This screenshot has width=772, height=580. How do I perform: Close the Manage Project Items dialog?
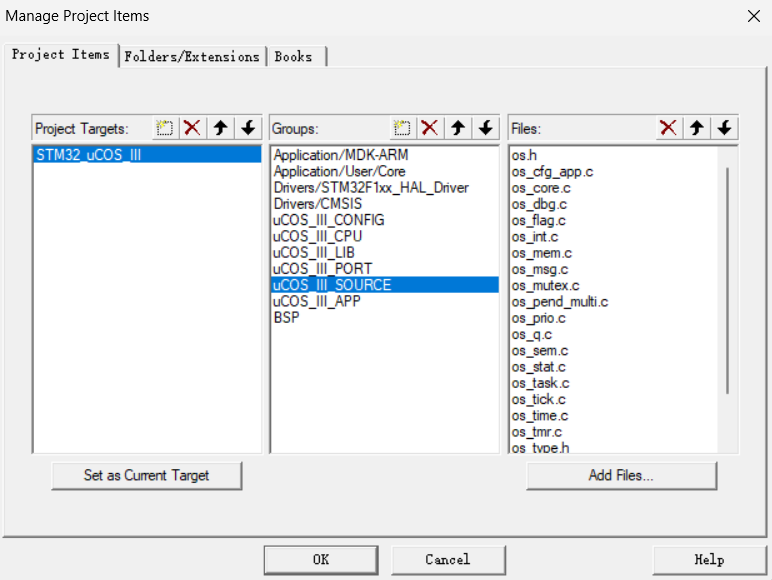click(754, 16)
